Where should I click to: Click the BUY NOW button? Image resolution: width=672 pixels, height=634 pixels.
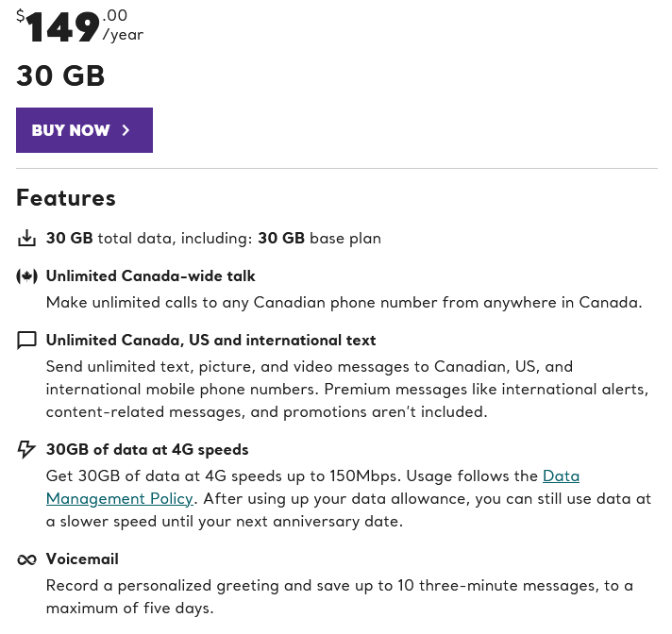click(x=84, y=130)
